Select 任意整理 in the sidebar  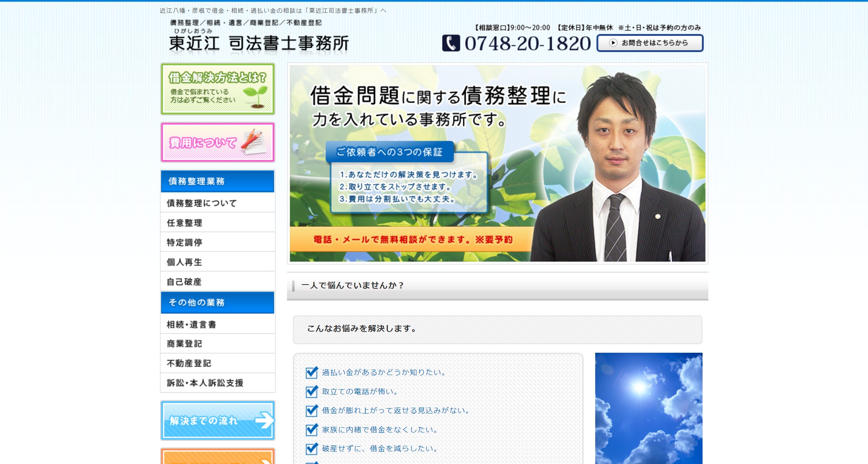[217, 223]
